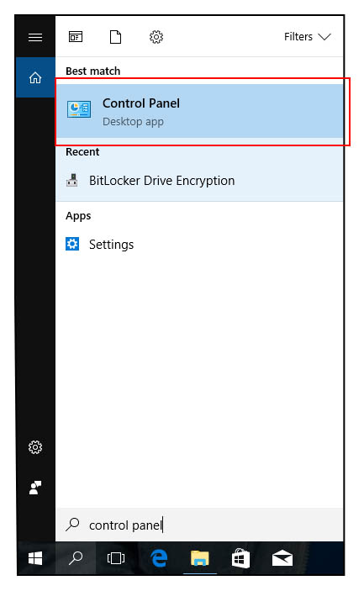Open BitLocker Drive Encryption recent item
The width and height of the screenshot is (364, 591).
pyautogui.click(x=199, y=181)
